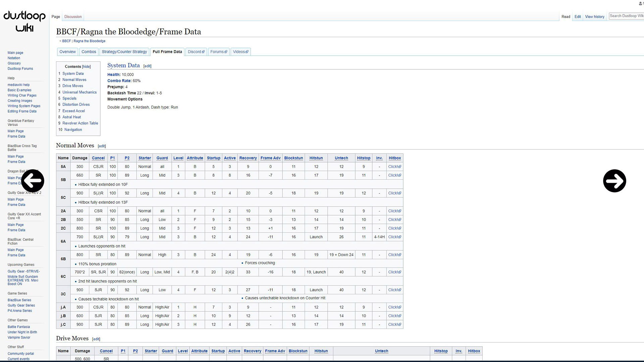Jump to Distortion Drives in Contents
This screenshot has height=362, width=644.
pyautogui.click(x=76, y=105)
